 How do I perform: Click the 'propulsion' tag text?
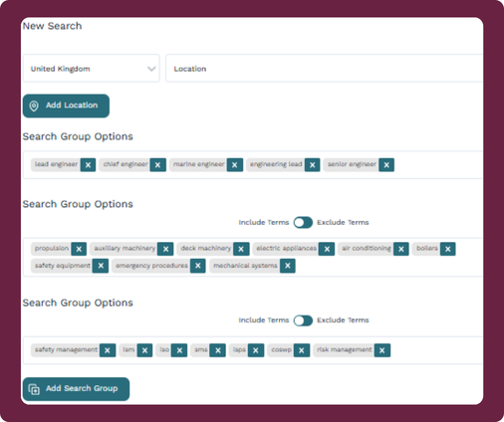point(52,248)
